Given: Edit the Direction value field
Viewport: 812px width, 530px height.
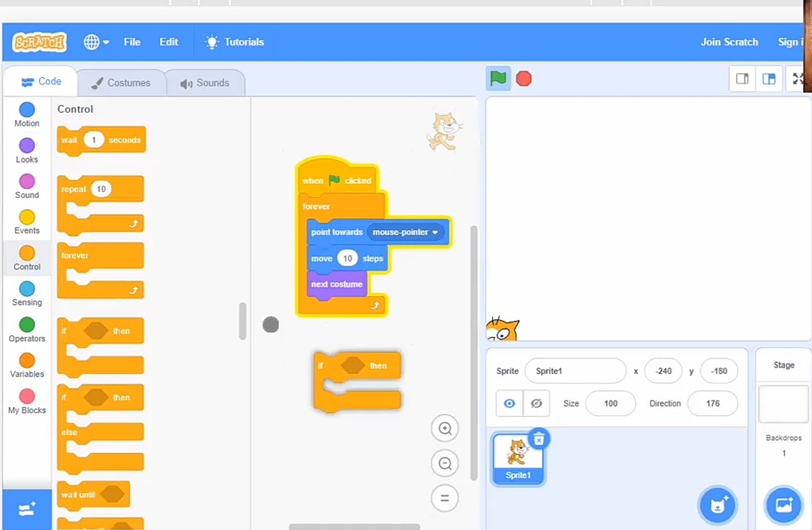Looking at the screenshot, I should pos(712,403).
